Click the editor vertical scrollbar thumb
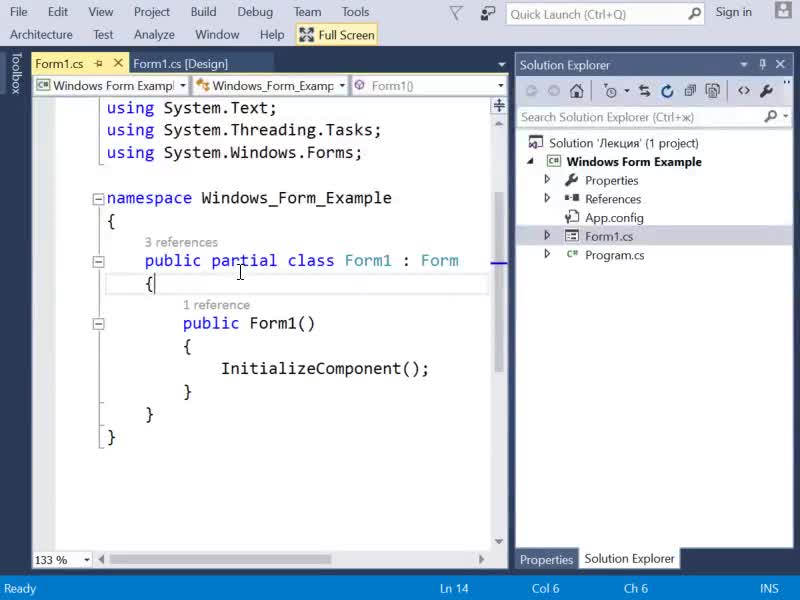Image resolution: width=800 pixels, height=600 pixels. click(499, 282)
